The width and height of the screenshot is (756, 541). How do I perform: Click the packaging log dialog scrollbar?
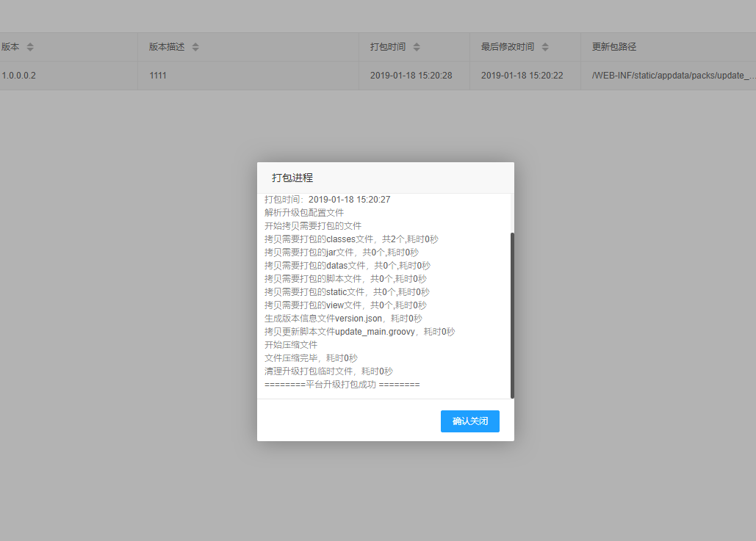[512, 315]
